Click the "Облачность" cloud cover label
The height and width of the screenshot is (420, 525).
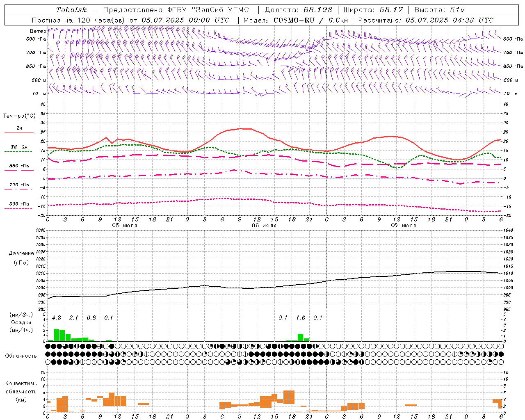click(x=21, y=356)
